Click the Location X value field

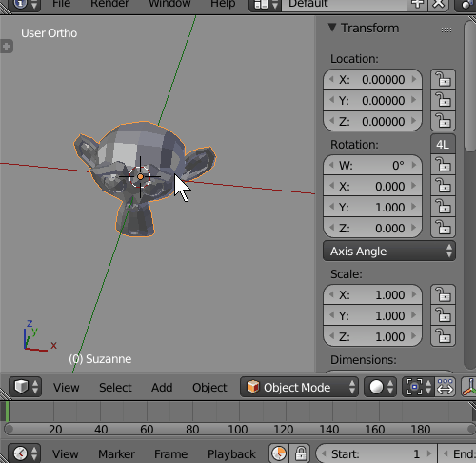click(372, 79)
